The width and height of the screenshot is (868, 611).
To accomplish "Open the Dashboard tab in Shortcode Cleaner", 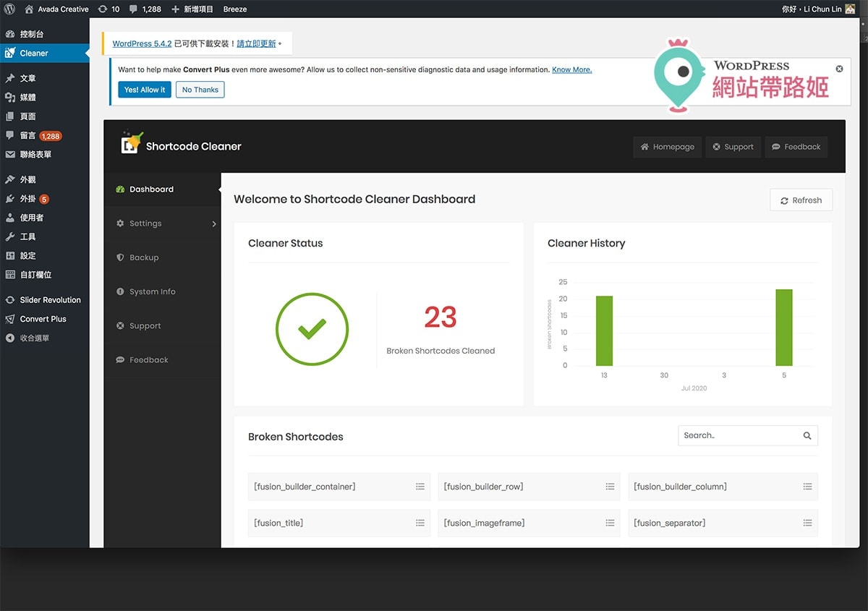I will point(162,189).
